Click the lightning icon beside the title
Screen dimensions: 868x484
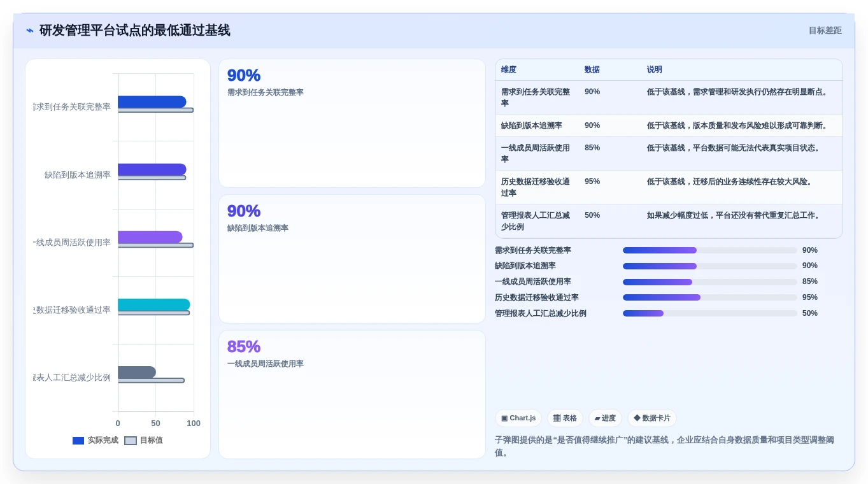(30, 31)
